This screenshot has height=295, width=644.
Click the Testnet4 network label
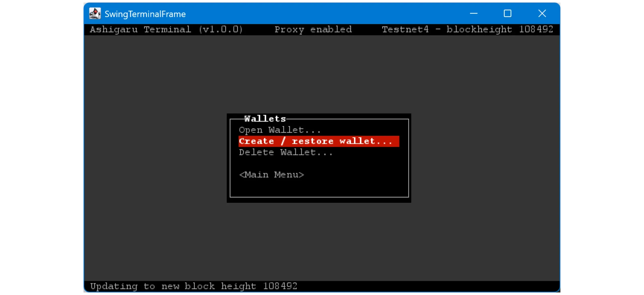coord(405,29)
